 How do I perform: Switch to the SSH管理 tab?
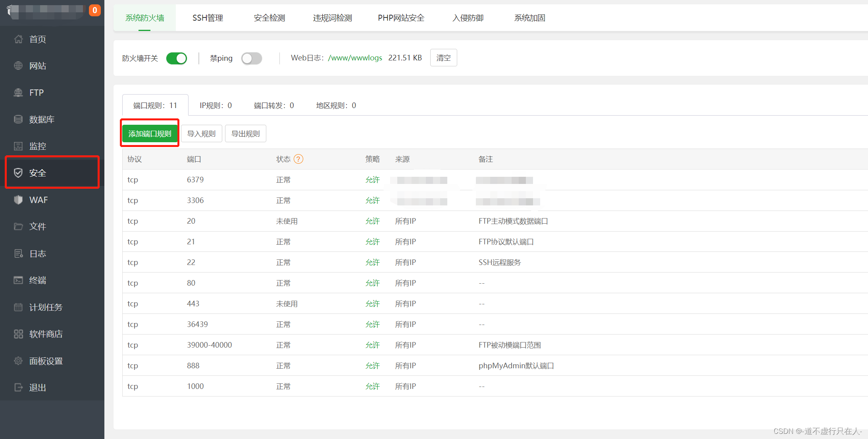208,18
